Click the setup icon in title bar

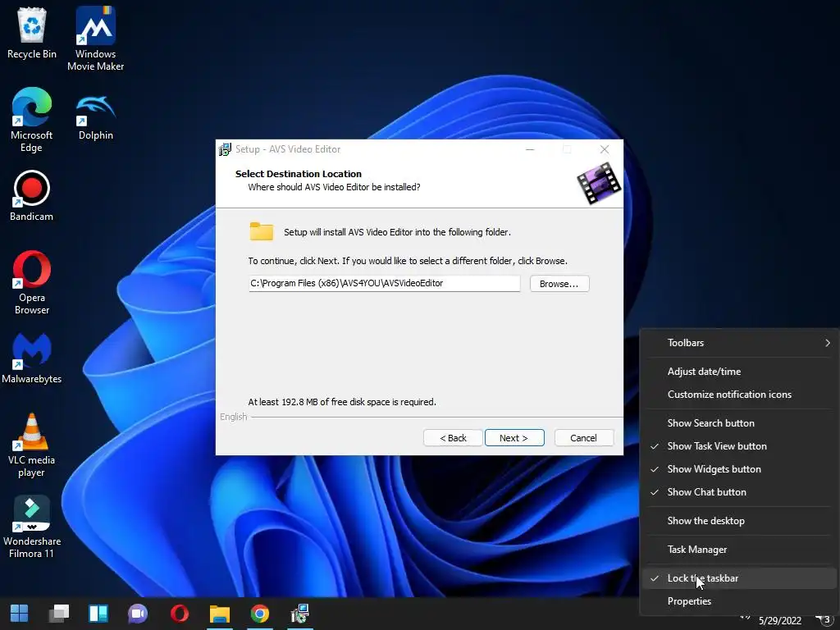coord(225,149)
